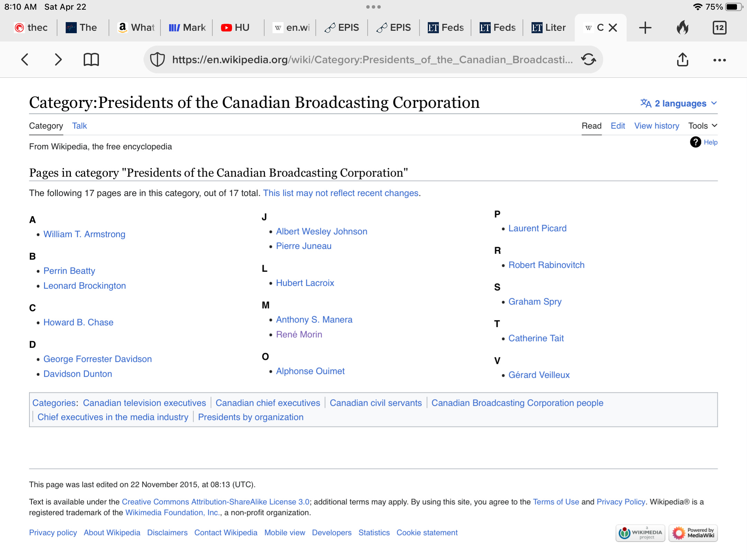Switch to the second Feds tab
747x560 pixels.
pos(498,28)
